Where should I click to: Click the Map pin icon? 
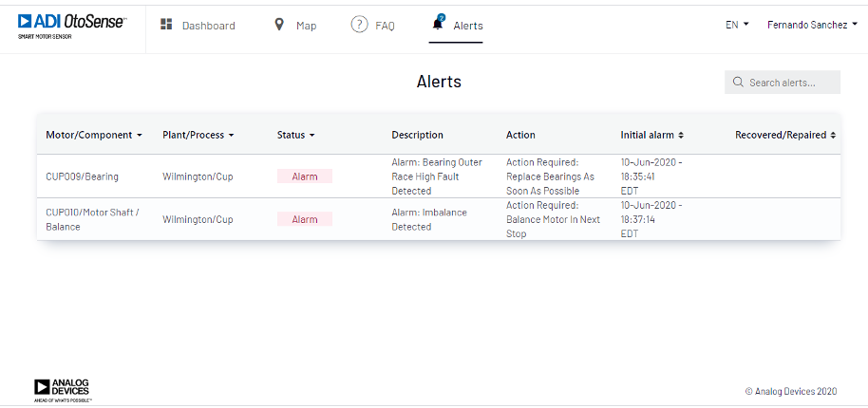pyautogui.click(x=279, y=25)
